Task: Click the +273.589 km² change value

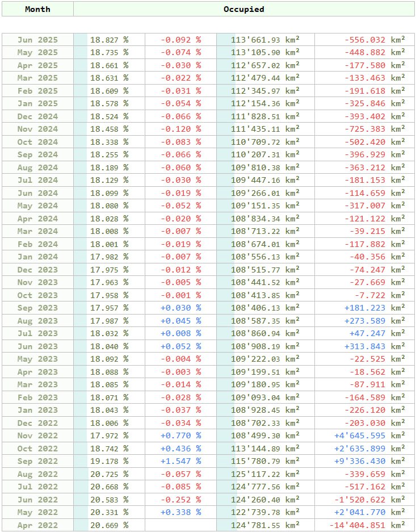Action: (375, 321)
